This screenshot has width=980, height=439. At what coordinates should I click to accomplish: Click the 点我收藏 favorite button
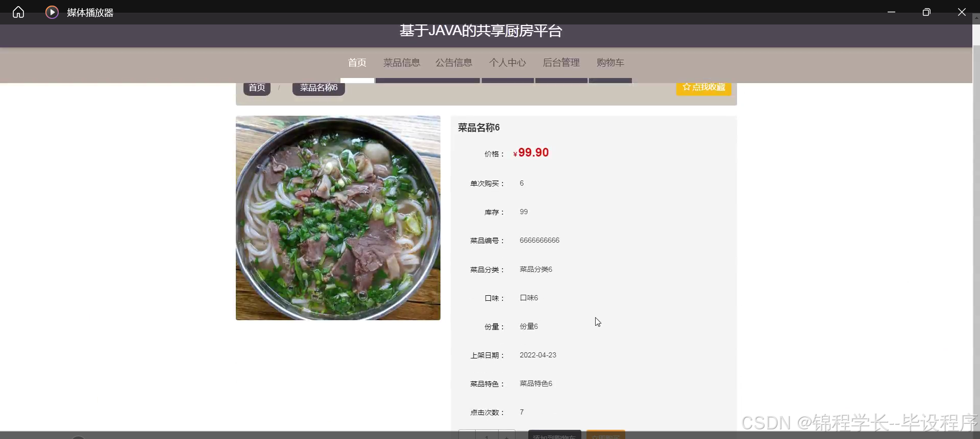click(x=704, y=87)
